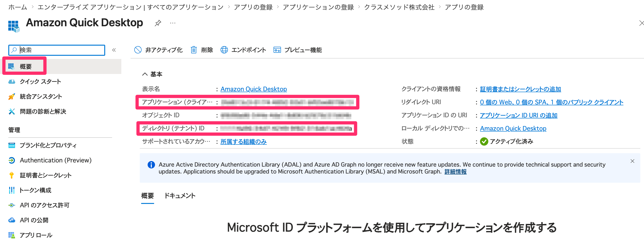
Task: Close the app registration blade
Action: (x=641, y=23)
